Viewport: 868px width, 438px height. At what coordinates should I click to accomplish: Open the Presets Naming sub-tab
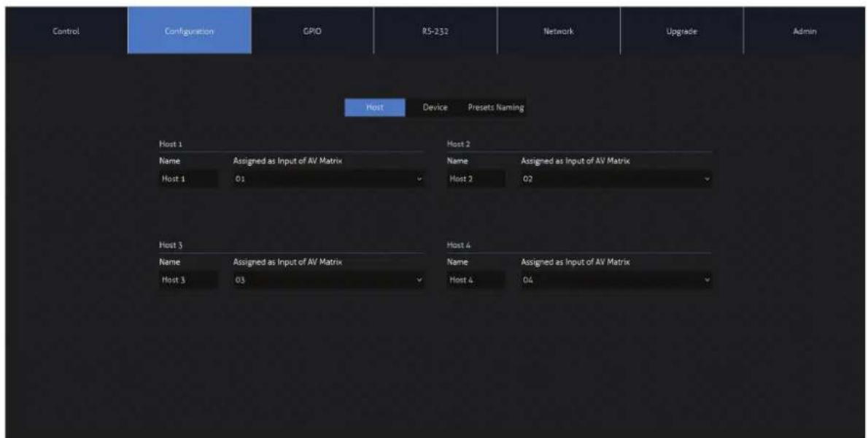(495, 107)
